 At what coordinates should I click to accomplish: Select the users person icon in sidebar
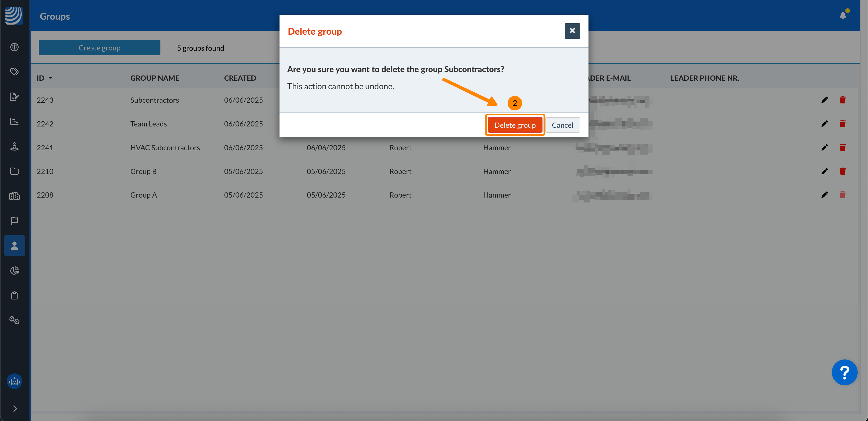point(14,246)
